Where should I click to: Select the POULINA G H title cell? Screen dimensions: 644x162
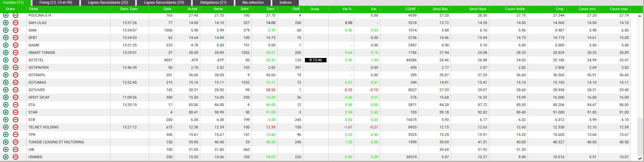[x=68, y=15]
